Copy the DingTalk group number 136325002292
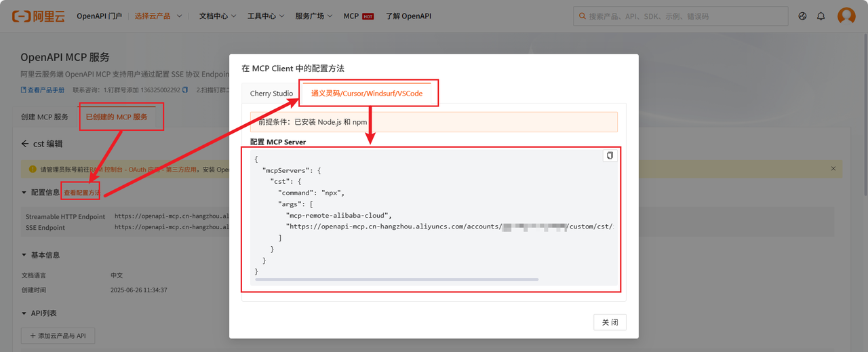 pos(185,90)
